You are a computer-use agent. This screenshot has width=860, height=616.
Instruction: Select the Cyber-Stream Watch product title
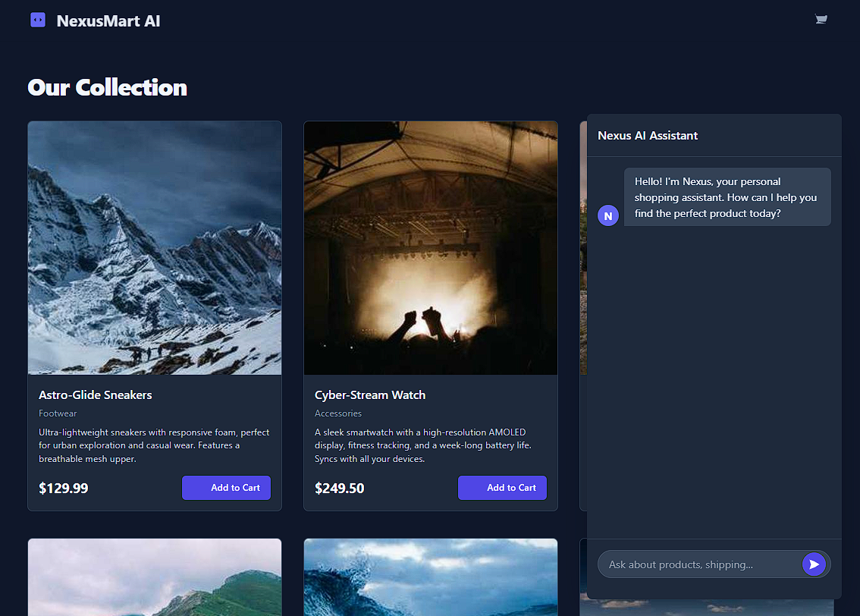[370, 395]
